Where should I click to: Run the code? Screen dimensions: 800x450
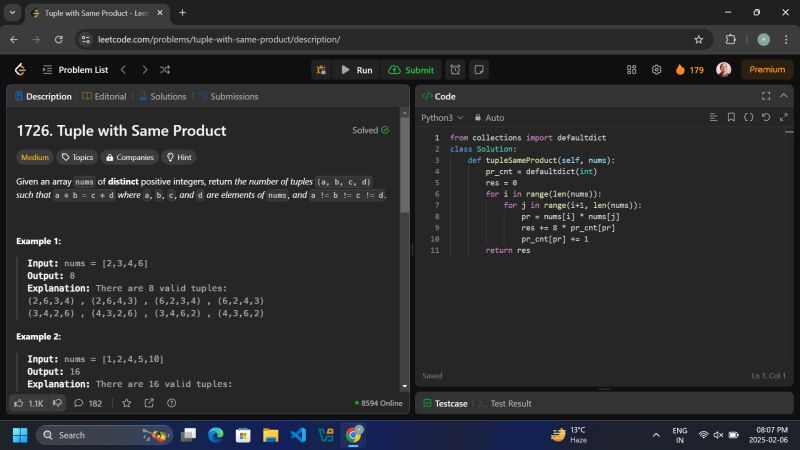click(x=357, y=70)
